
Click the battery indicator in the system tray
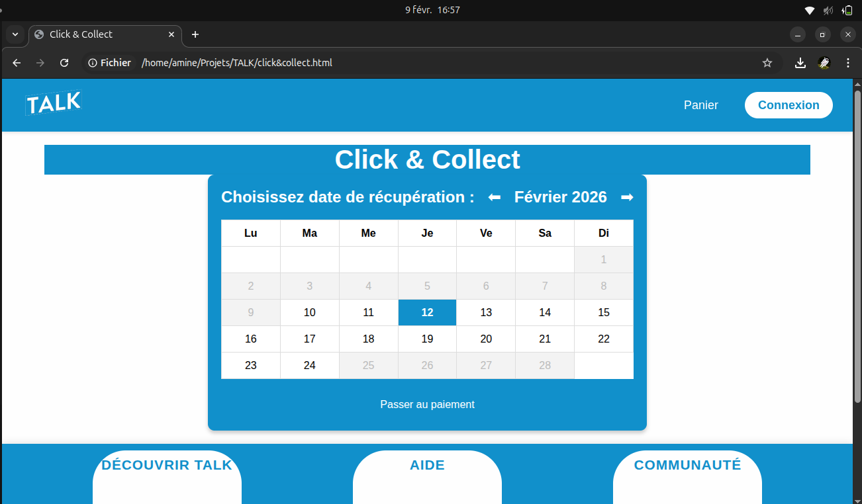click(848, 10)
